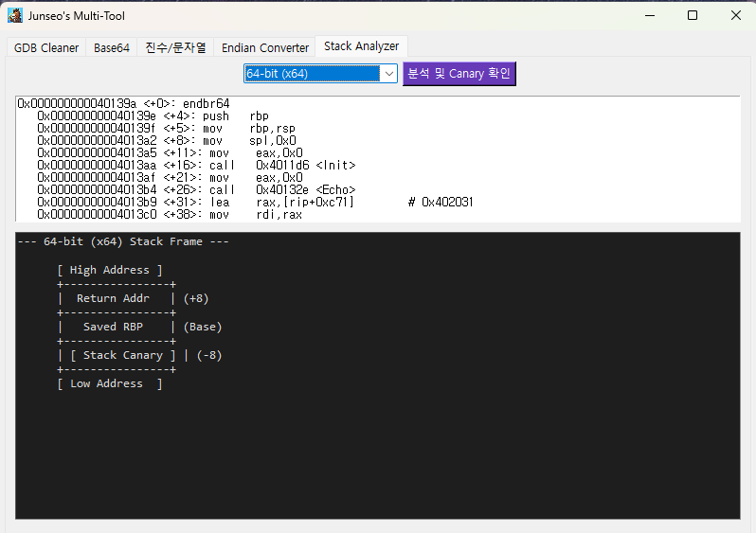This screenshot has height=533, width=756.
Task: Click the 'call 0x40132e <Echo>' line
Action: coord(196,190)
